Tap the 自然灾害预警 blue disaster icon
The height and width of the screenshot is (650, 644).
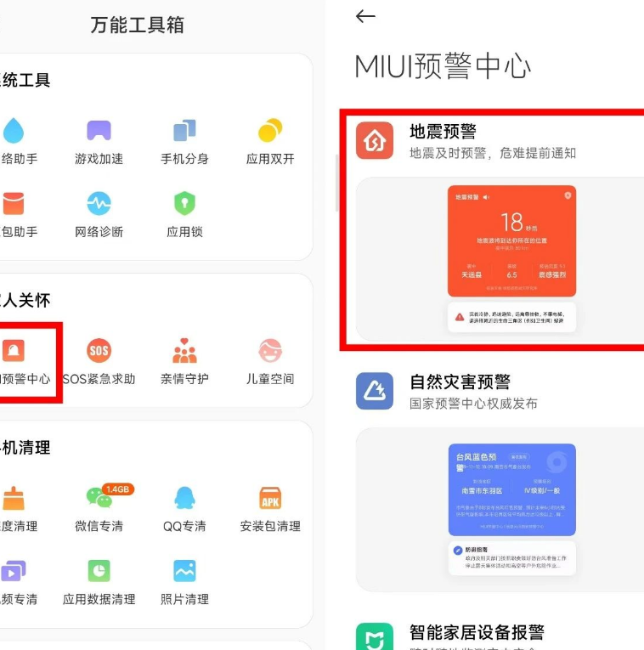click(374, 391)
